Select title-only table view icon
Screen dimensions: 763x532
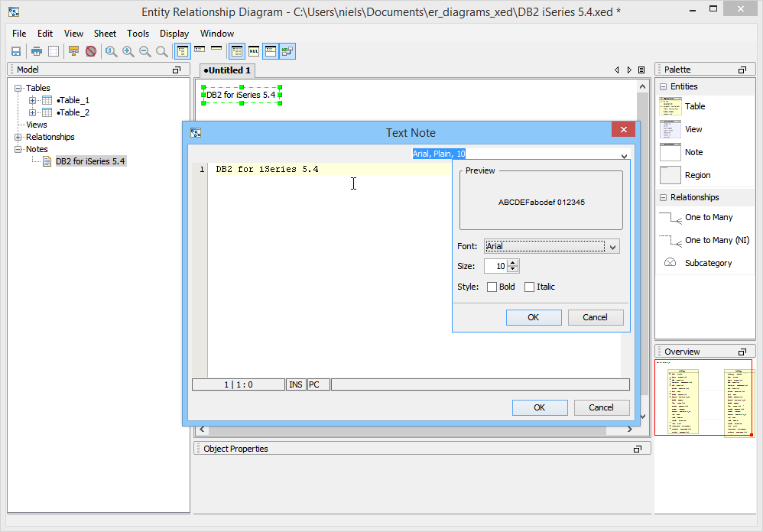pyautogui.click(x=216, y=47)
